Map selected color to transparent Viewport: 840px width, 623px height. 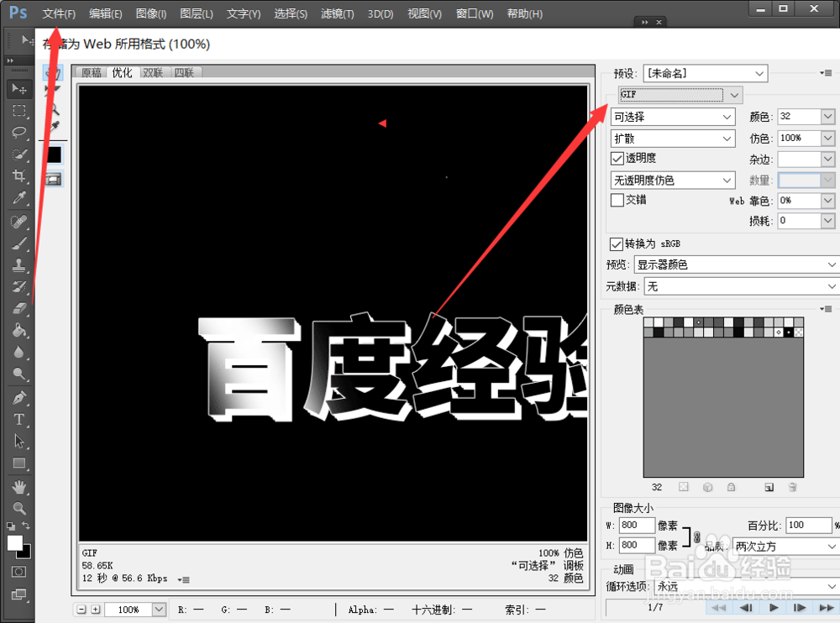click(x=684, y=487)
